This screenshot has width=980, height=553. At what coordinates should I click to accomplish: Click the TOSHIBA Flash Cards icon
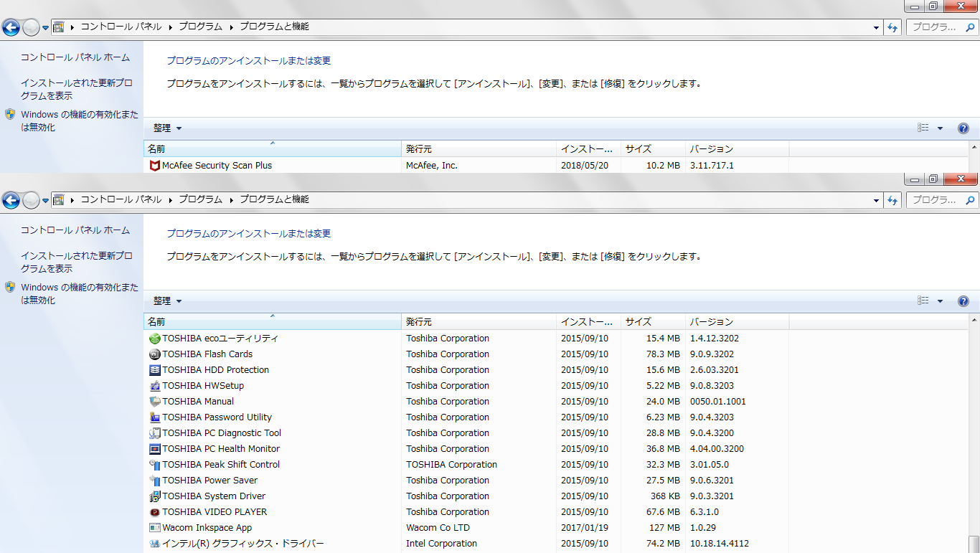tap(154, 354)
